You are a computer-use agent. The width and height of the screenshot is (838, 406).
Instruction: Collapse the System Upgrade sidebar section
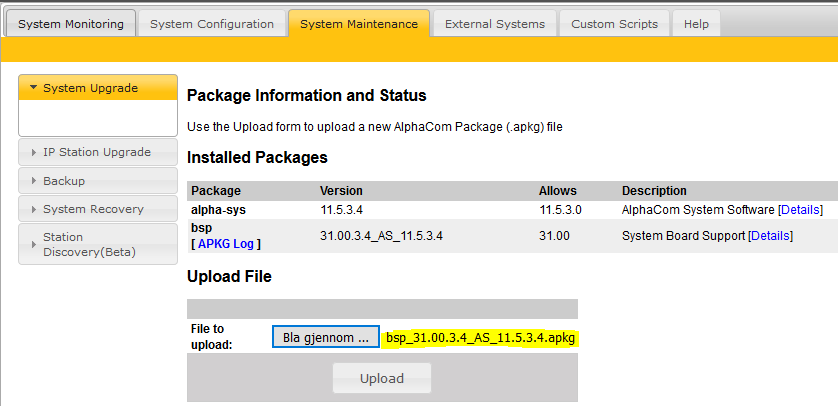tap(98, 88)
